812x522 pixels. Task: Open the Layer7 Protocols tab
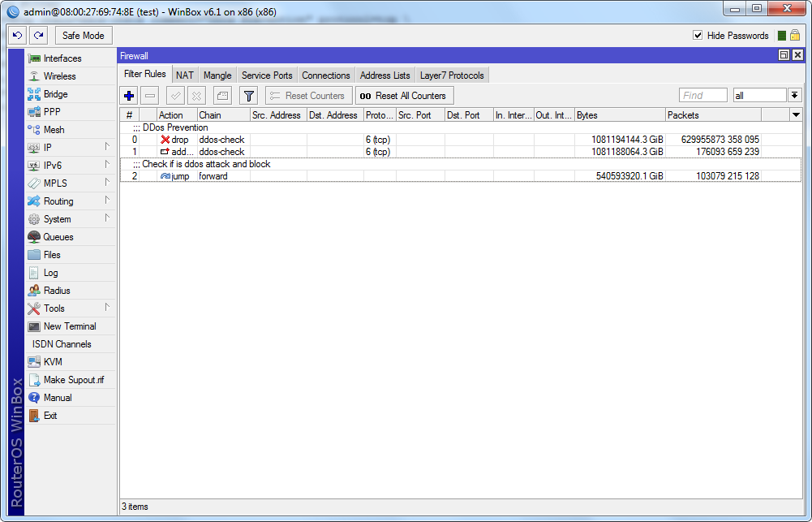pyautogui.click(x=452, y=75)
